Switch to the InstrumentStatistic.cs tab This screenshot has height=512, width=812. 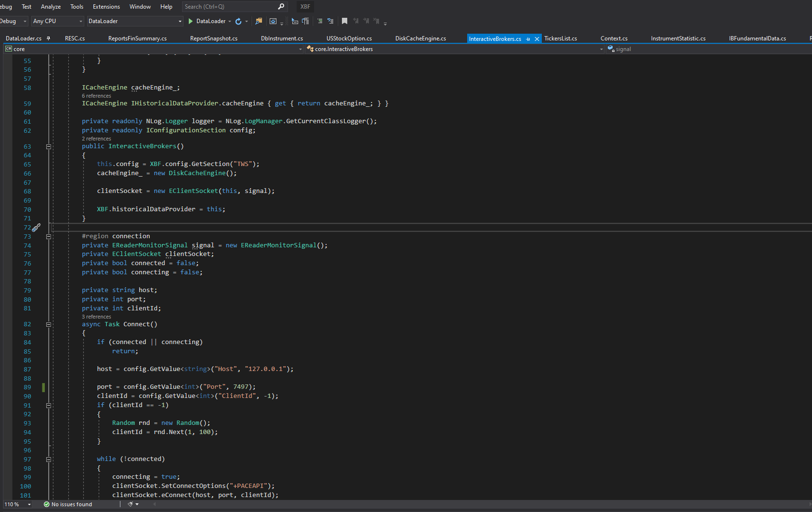coord(678,38)
